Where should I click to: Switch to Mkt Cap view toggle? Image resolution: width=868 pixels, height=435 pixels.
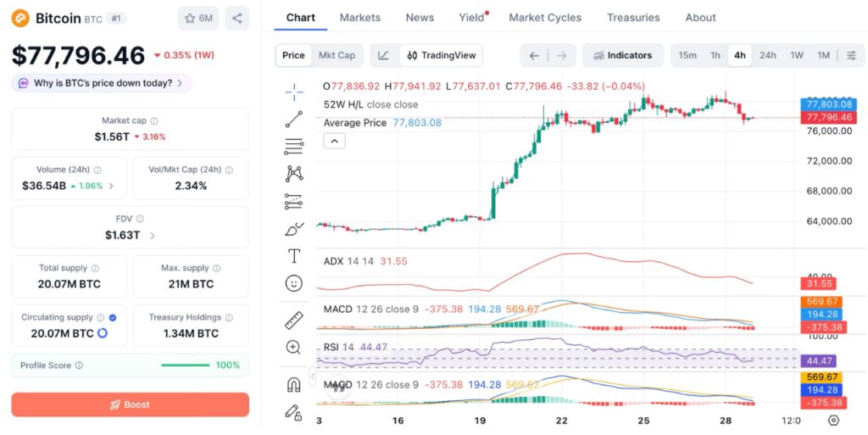coord(337,55)
